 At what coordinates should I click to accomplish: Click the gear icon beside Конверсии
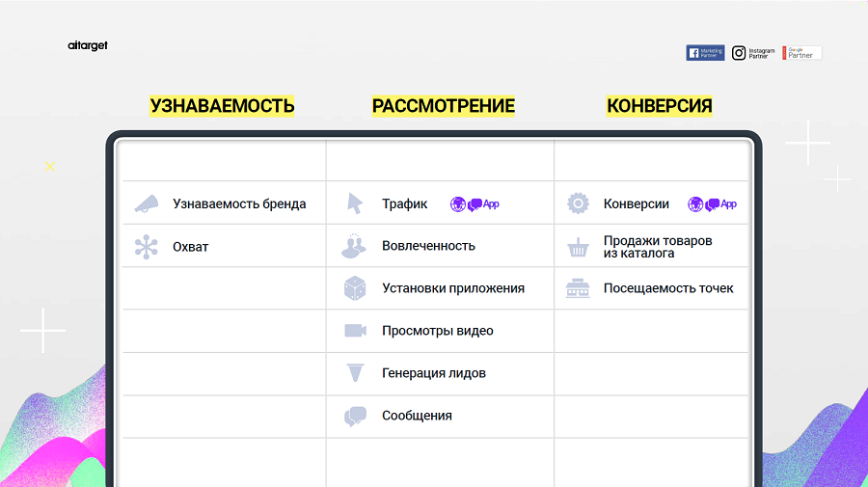click(578, 203)
